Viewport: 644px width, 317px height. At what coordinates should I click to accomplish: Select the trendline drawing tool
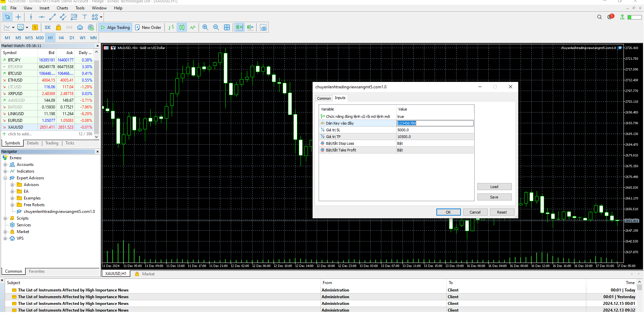tap(52, 17)
